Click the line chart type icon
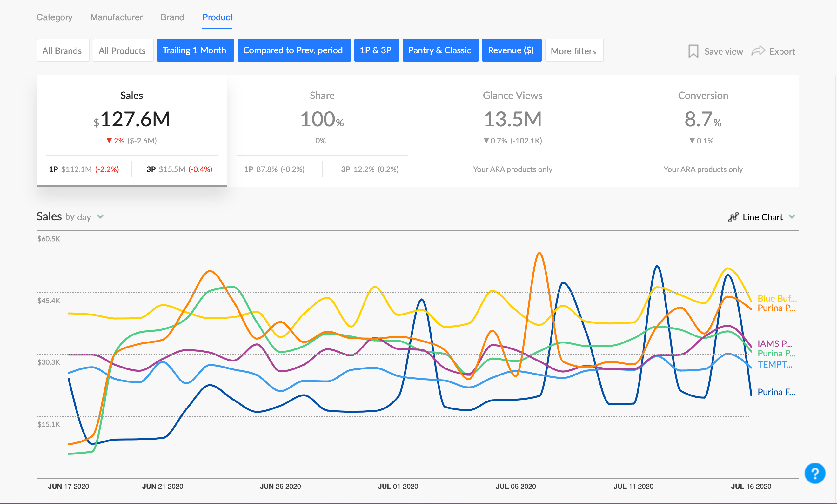Image resolution: width=837 pixels, height=504 pixels. click(733, 217)
